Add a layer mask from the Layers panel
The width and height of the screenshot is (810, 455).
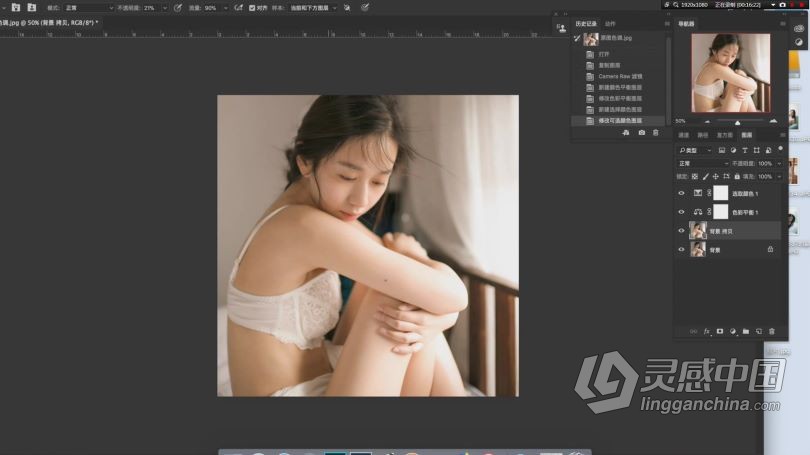(x=719, y=331)
